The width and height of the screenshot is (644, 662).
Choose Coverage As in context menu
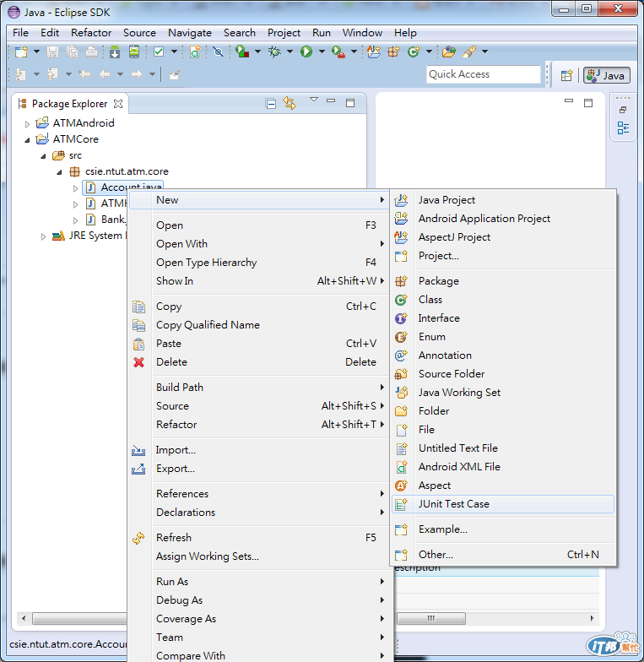[x=259, y=619]
